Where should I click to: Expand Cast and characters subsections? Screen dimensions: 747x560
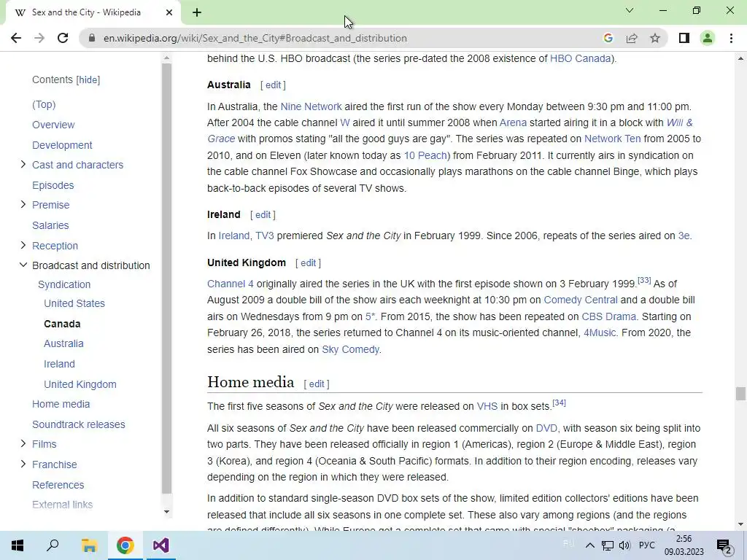pos(23,164)
